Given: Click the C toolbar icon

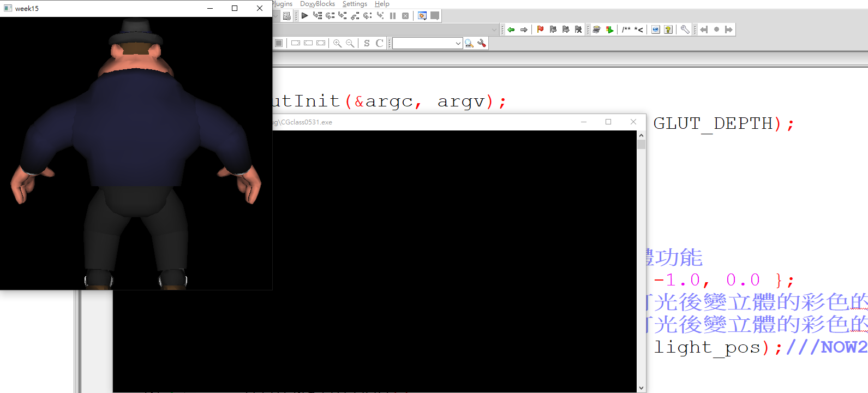Looking at the screenshot, I should tap(379, 43).
